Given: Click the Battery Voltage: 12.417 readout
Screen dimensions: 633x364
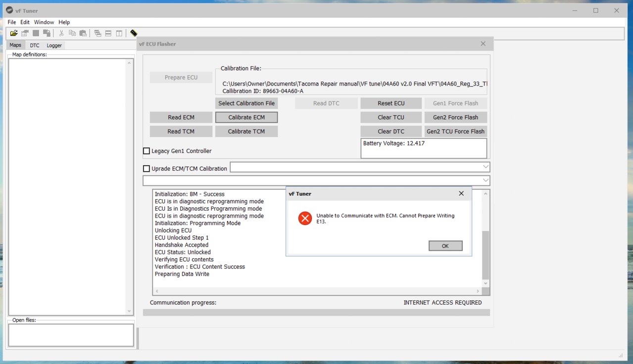Looking at the screenshot, I should pos(394,143).
